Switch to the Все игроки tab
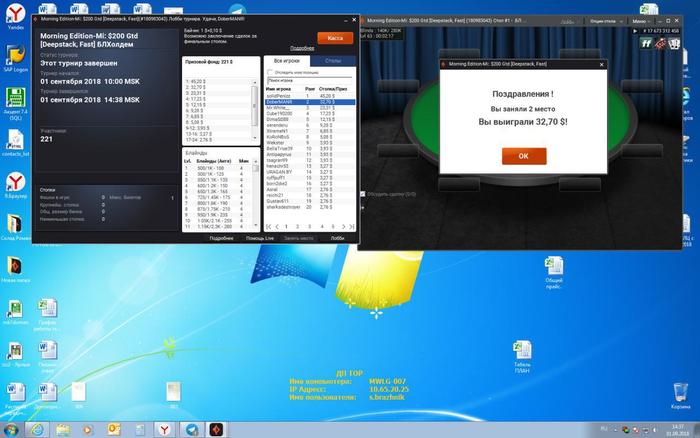The width and height of the screenshot is (700, 438). click(287, 61)
